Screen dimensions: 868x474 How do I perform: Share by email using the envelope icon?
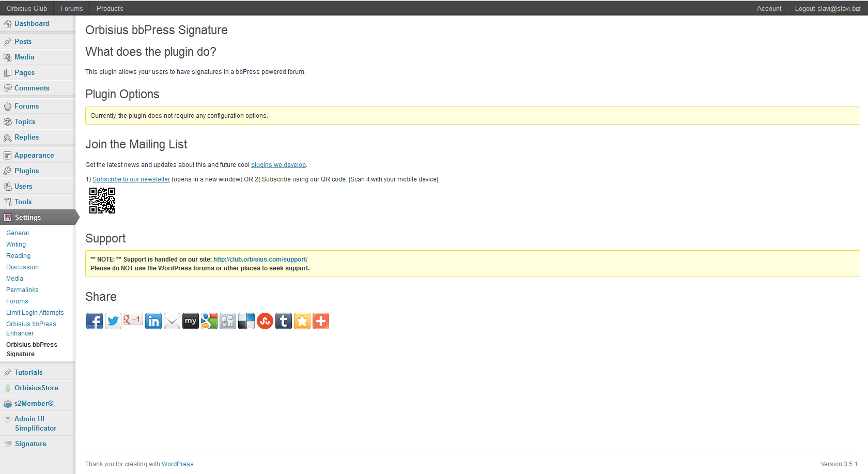172,321
